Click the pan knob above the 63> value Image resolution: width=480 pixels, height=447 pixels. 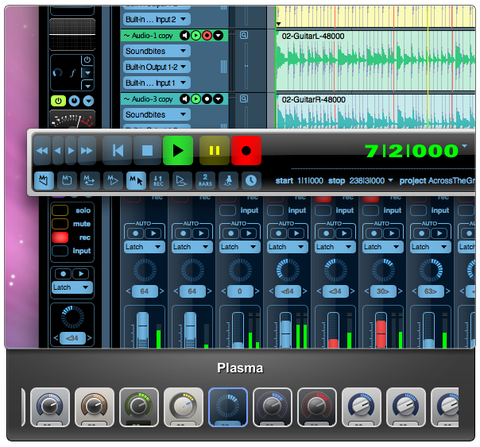point(431,270)
